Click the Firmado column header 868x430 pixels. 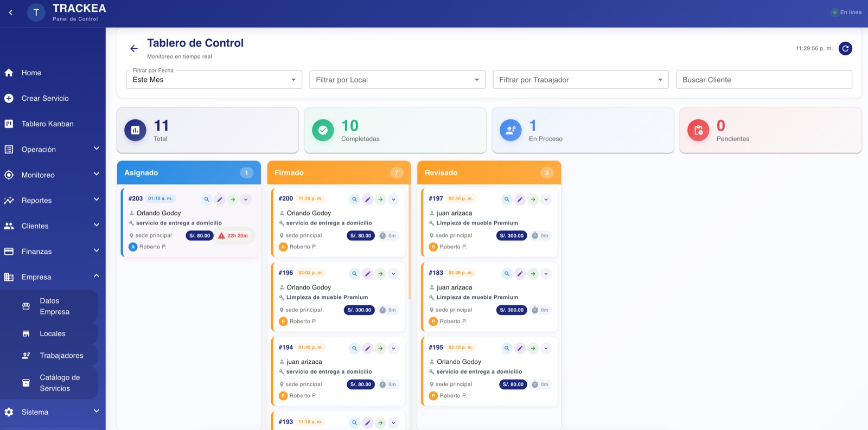click(339, 172)
